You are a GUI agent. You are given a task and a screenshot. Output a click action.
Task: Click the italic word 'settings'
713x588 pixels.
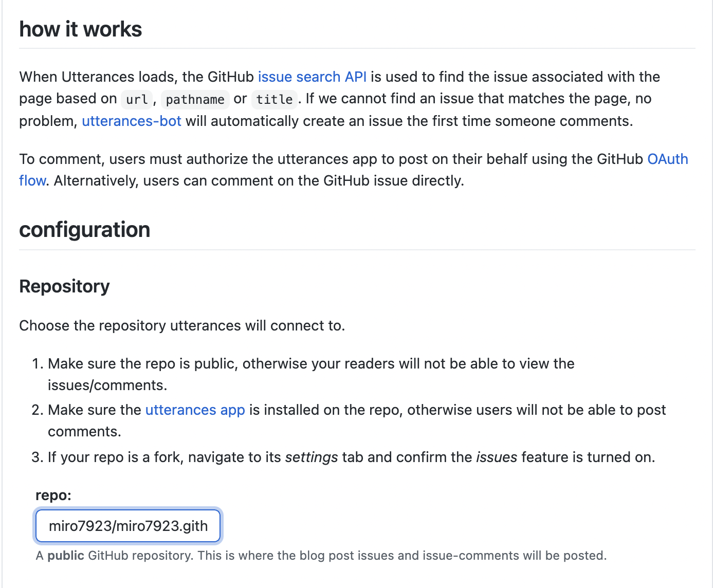[312, 457]
